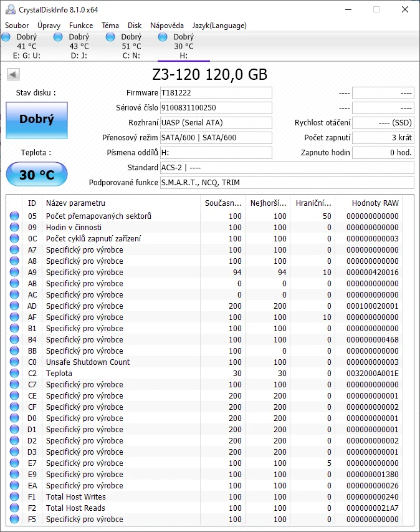Open the Úpravy menu
The image size is (420, 532).
(49, 26)
